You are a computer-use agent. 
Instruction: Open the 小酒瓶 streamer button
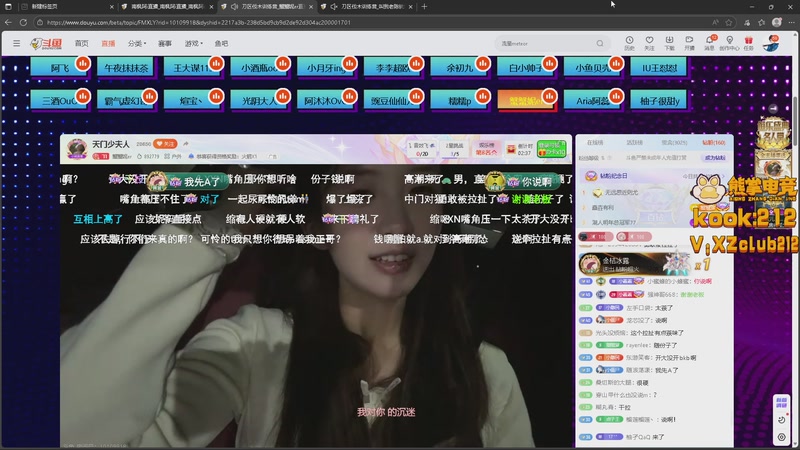click(x=259, y=67)
